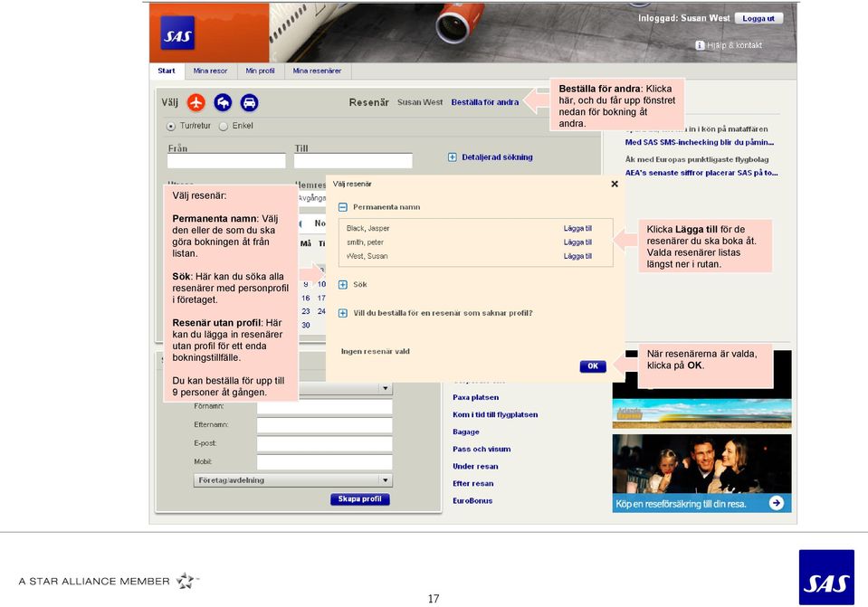Click the Skapa profil button
Image resolution: width=868 pixels, height=607 pixels.
tap(360, 499)
